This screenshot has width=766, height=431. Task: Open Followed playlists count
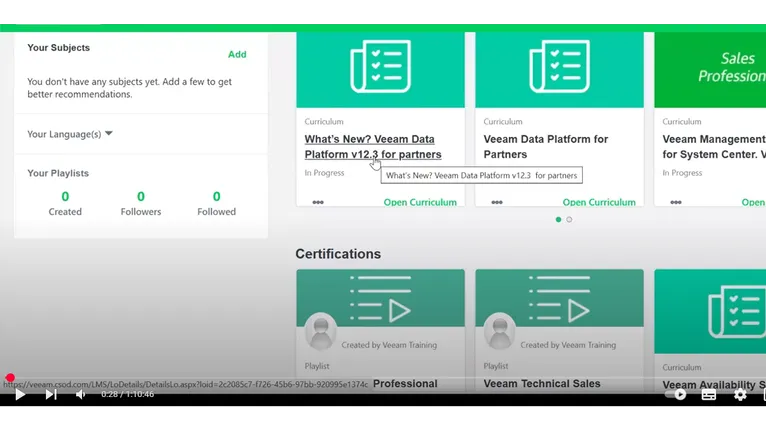(x=216, y=203)
